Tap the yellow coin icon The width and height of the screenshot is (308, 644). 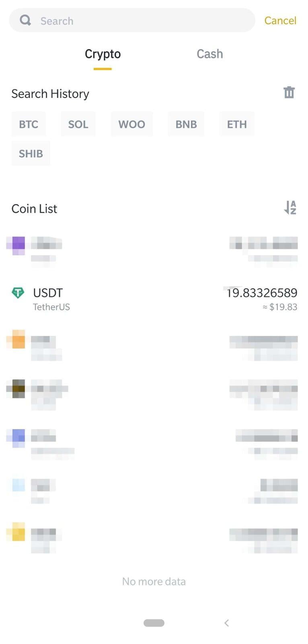pyautogui.click(x=17, y=533)
